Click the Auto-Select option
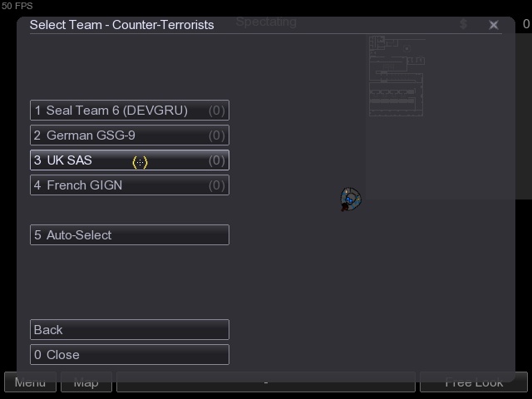This screenshot has height=399, width=532. (x=130, y=234)
